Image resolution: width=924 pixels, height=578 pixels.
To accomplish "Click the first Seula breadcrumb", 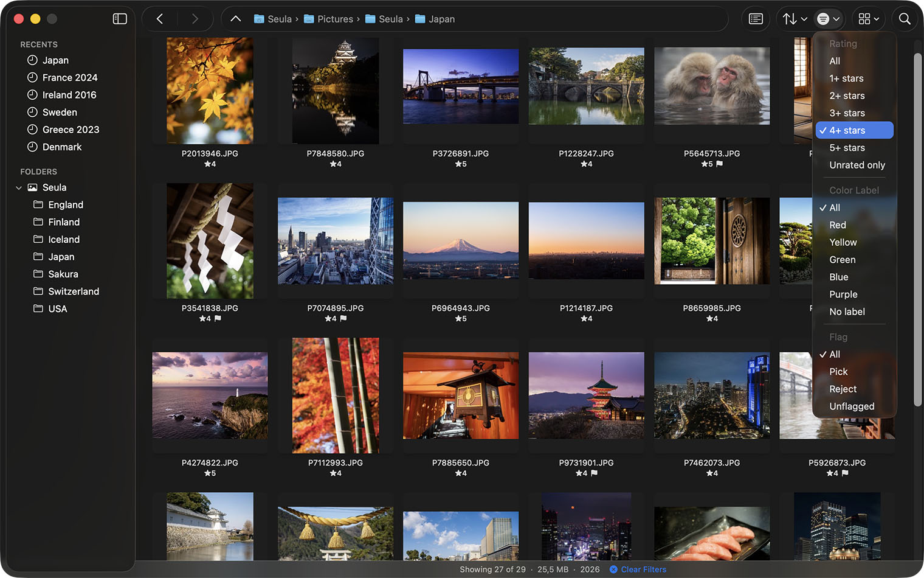I will [x=273, y=19].
